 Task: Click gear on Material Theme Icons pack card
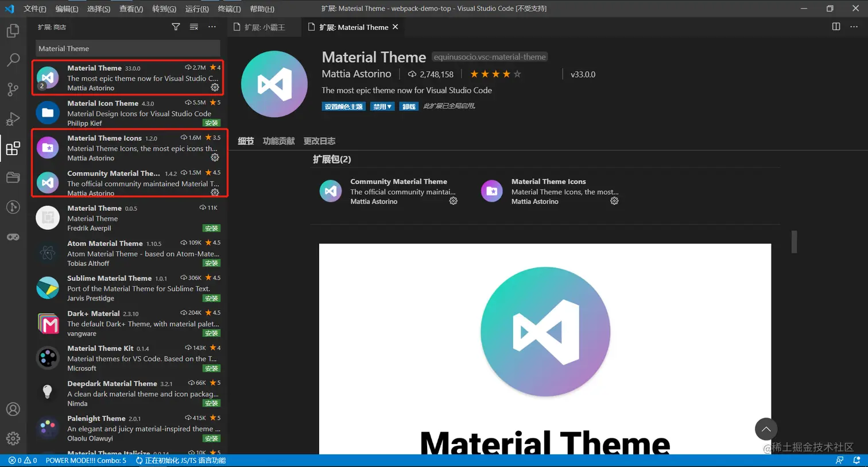coord(614,201)
